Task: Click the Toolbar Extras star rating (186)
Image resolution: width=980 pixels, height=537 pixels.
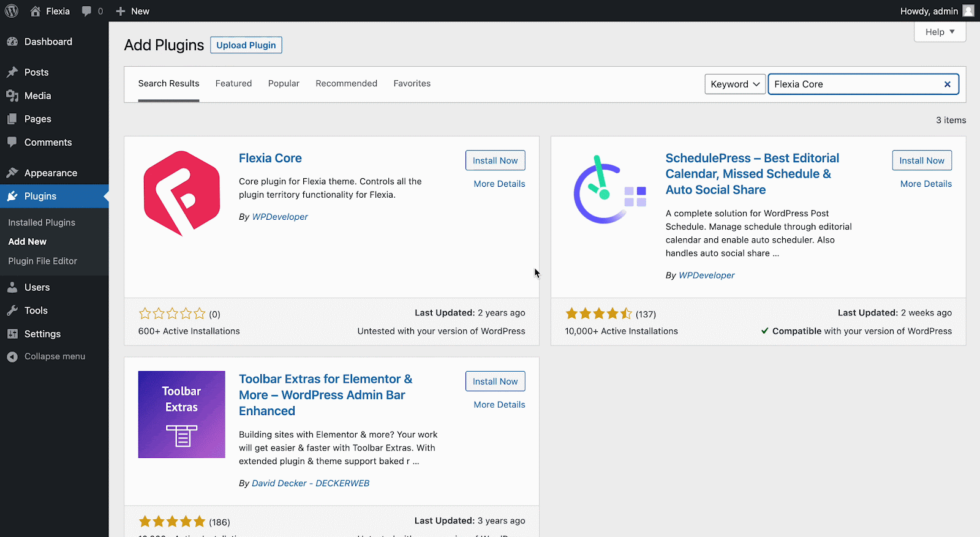Action: point(172,522)
